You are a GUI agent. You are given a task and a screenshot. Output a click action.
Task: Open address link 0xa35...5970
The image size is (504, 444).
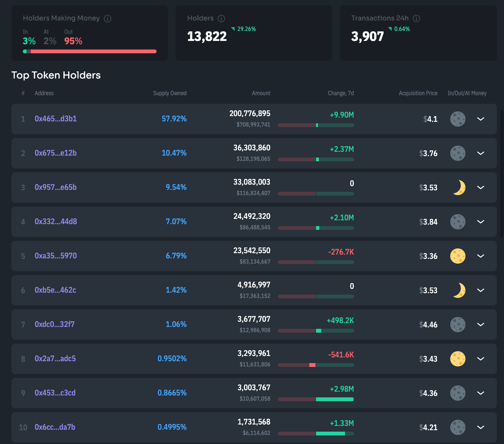pyautogui.click(x=56, y=256)
